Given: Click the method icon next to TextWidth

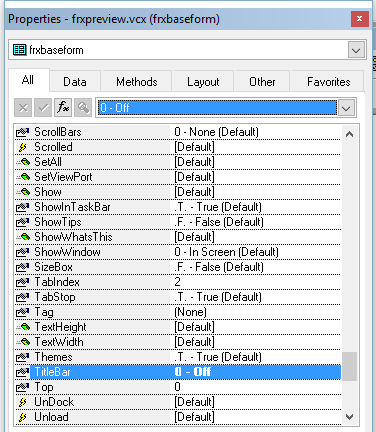Looking at the screenshot, I should pos(23,342).
